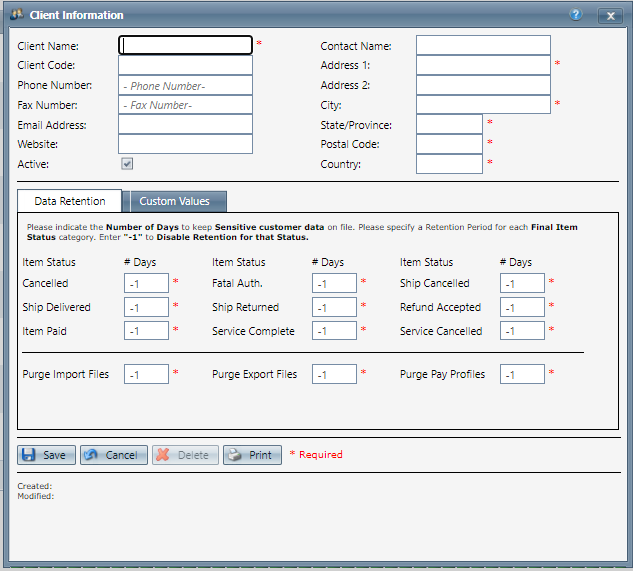
Task: Click the Print button
Action: coord(252,455)
